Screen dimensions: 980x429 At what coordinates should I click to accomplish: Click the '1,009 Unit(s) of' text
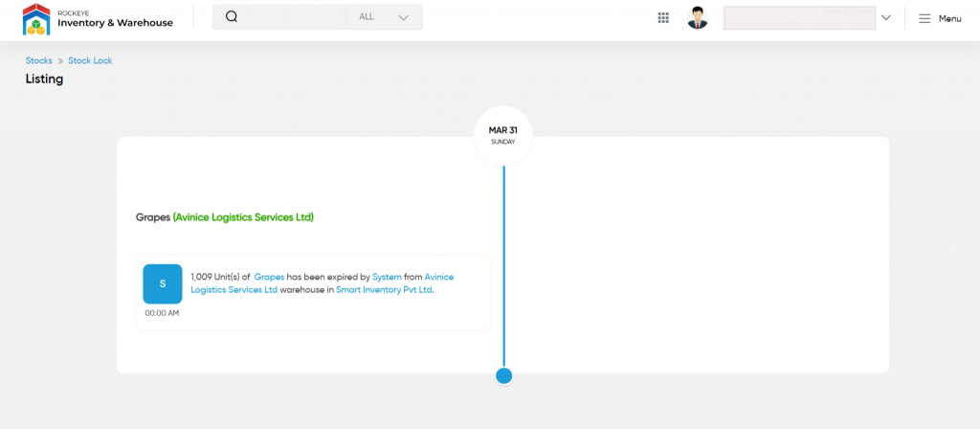pos(221,277)
